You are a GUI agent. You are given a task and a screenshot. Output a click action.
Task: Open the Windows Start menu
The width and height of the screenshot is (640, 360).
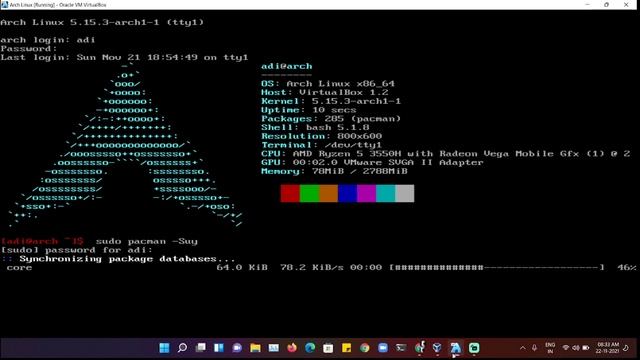[164, 348]
